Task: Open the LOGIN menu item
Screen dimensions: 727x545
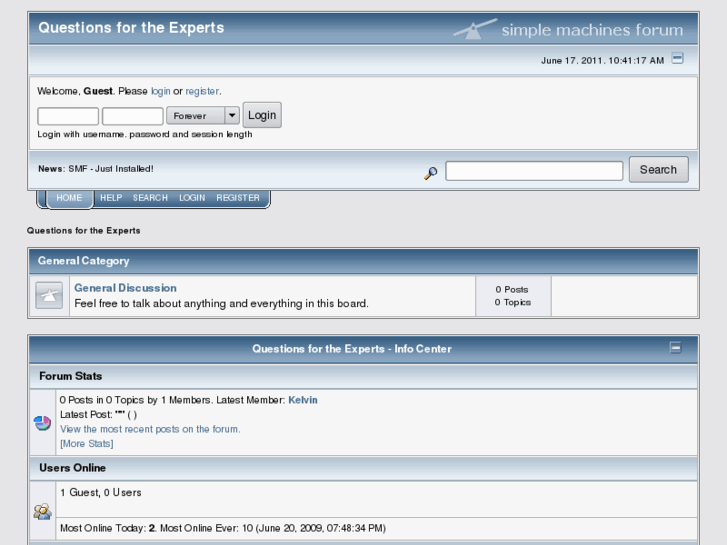Action: [192, 198]
